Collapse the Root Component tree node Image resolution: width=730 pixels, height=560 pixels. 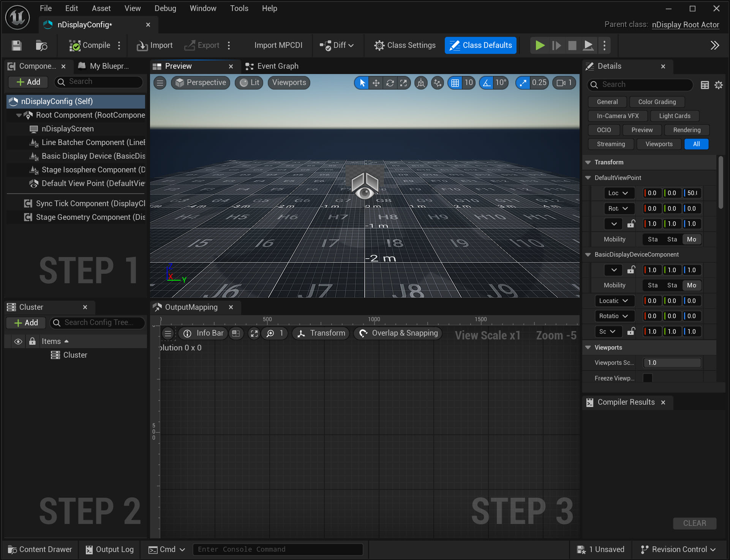tap(19, 115)
